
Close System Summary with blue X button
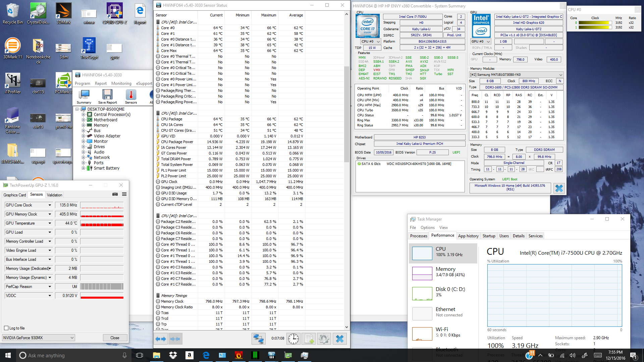(559, 188)
